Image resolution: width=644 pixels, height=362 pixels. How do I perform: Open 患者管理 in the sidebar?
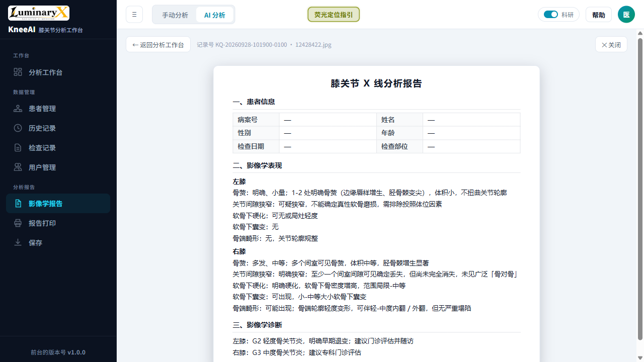58,109
